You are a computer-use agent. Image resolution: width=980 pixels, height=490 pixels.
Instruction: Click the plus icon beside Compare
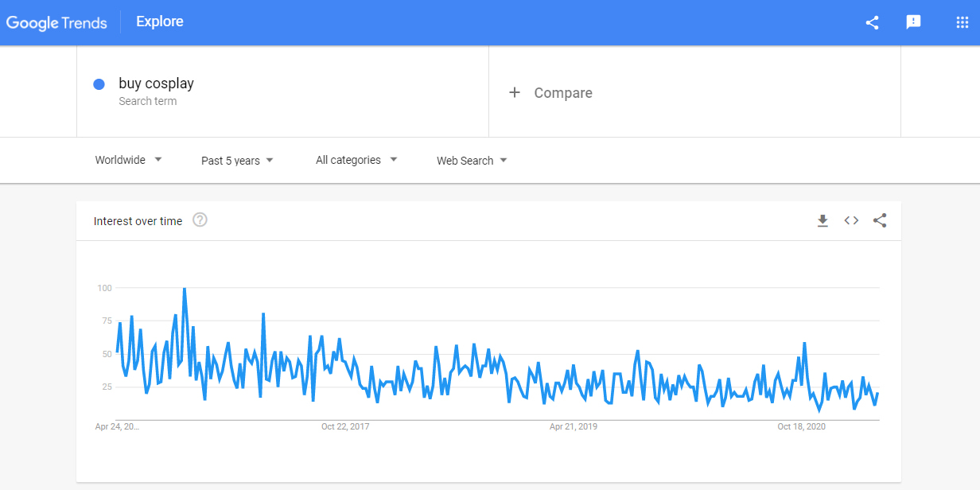[515, 92]
